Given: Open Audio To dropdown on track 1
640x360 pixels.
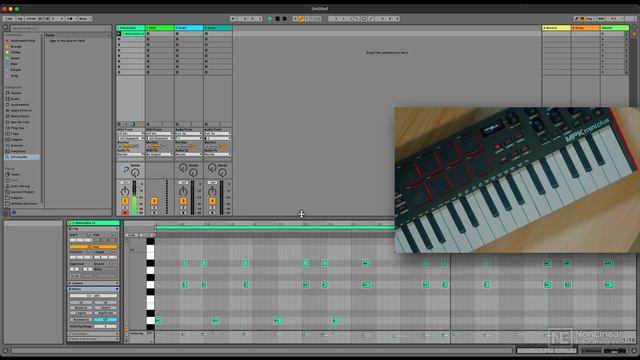Looking at the screenshot, I should click(131, 154).
